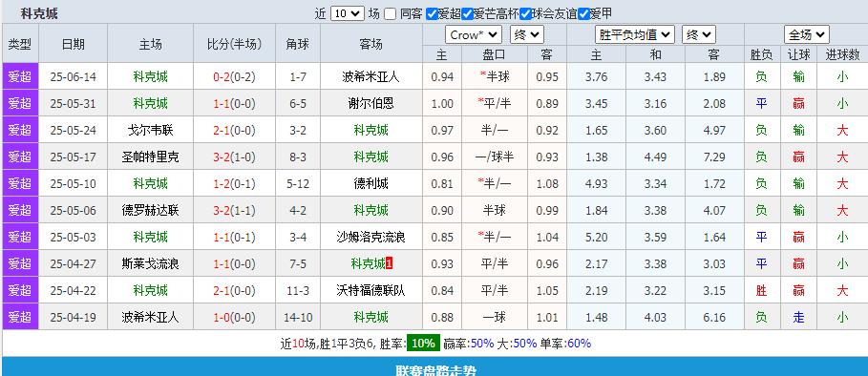Click corner count 5-12

298,184
